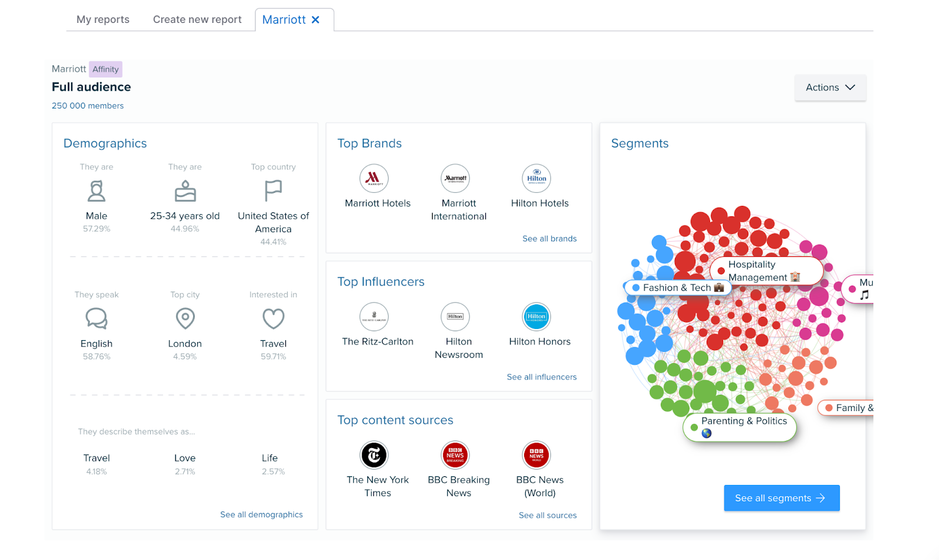Close the Marriott report tab
Viewport: 939px width, 560px height.
316,20
